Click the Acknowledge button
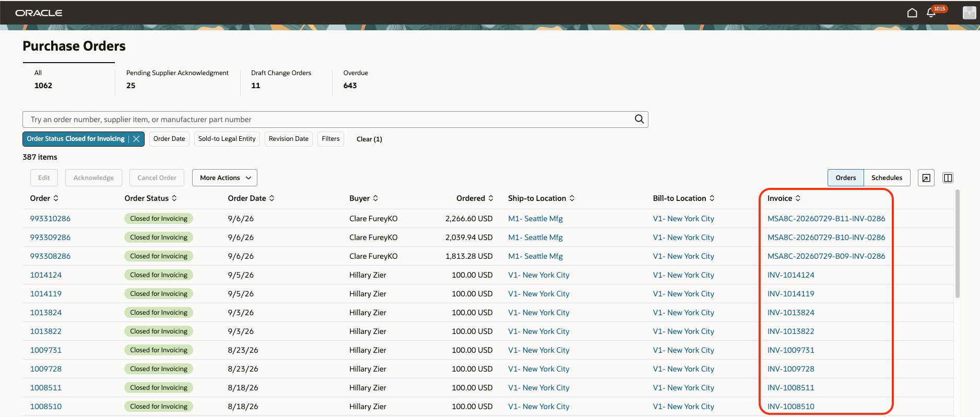This screenshot has width=980, height=417. tap(93, 178)
